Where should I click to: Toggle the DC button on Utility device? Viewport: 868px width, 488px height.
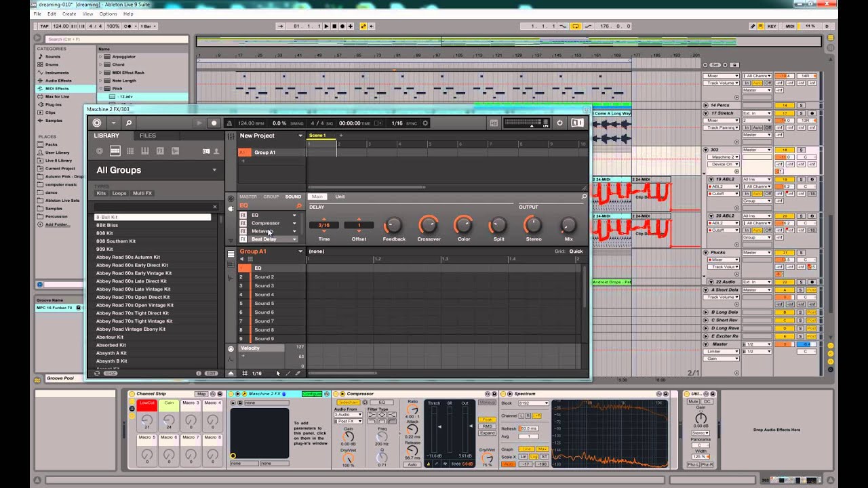[707, 402]
